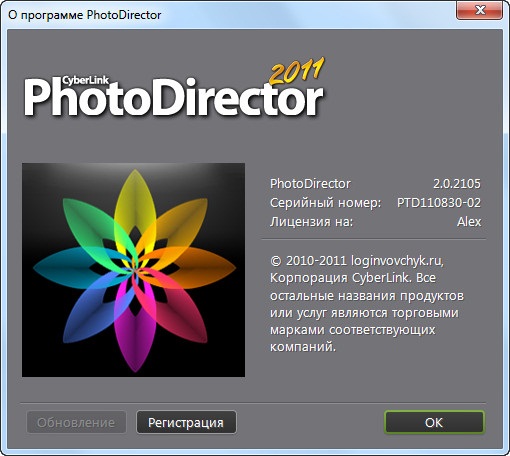Screen dimensions: 510x456
Task: Close the About PhotoDirector window
Action: coord(479,10)
